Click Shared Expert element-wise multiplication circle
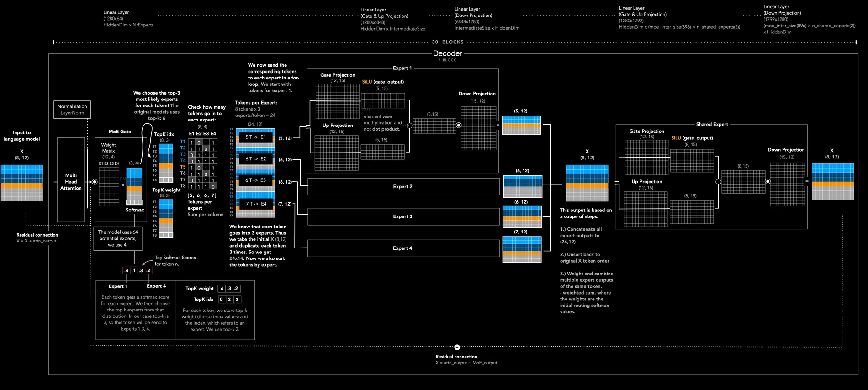 [x=718, y=182]
